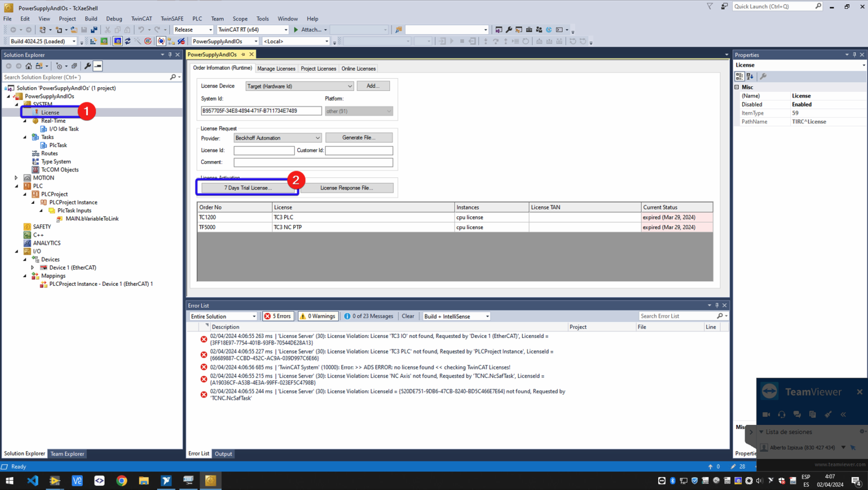Toggle the 0 Warnings filter button
Image resolution: width=868 pixels, height=490 pixels.
tap(318, 316)
